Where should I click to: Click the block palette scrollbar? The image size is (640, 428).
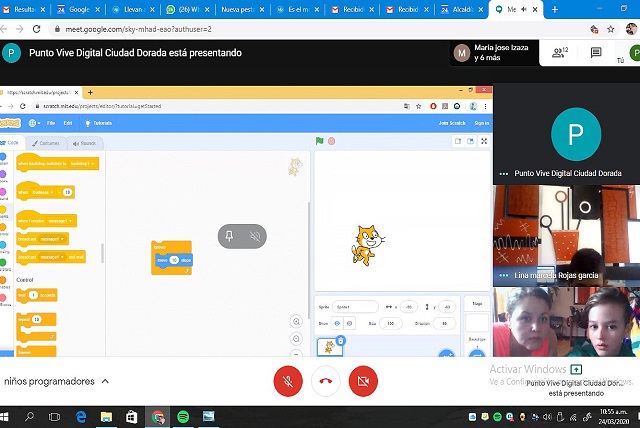[102, 253]
